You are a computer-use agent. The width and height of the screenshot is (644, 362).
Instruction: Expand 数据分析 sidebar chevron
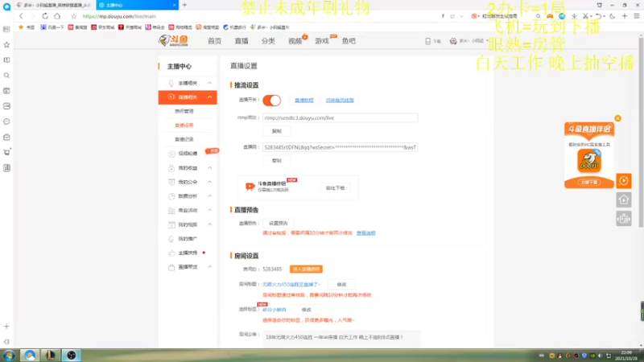click(210, 196)
